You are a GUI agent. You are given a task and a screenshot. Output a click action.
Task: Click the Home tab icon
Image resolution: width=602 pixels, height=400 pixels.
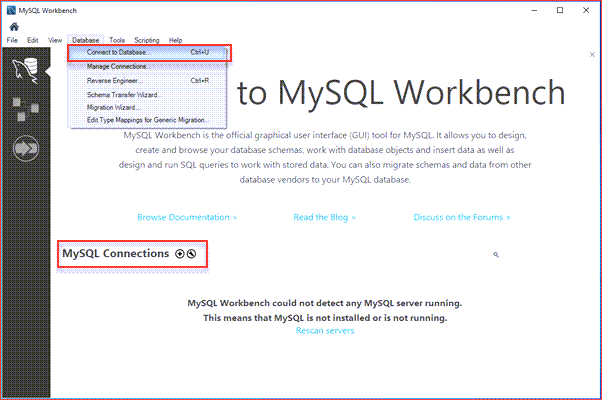(x=14, y=27)
